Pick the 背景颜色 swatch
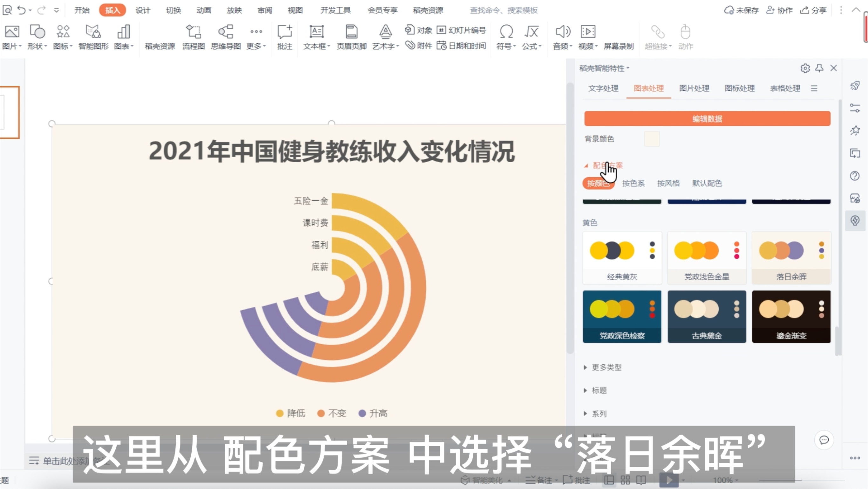The width and height of the screenshot is (868, 489). click(x=652, y=139)
